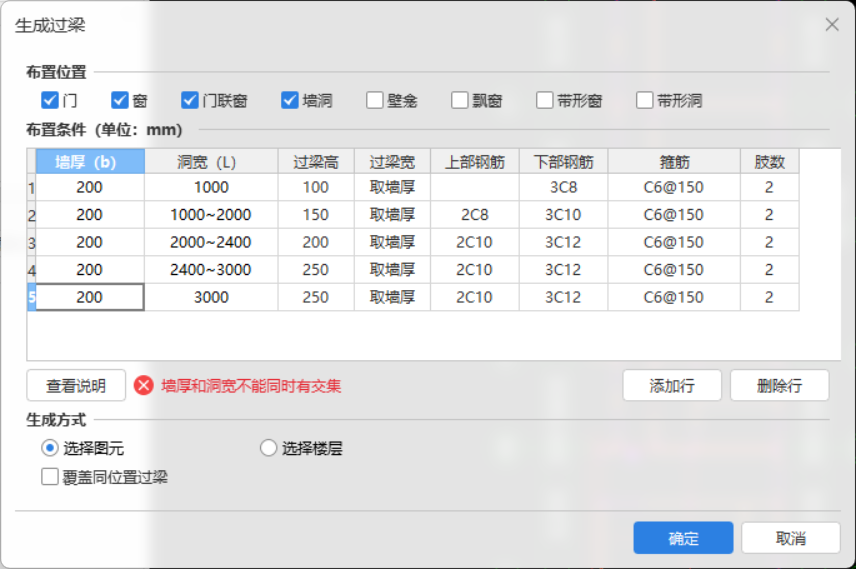
Task: Uncheck the 门联窗 checkbox
Action: coord(189,100)
